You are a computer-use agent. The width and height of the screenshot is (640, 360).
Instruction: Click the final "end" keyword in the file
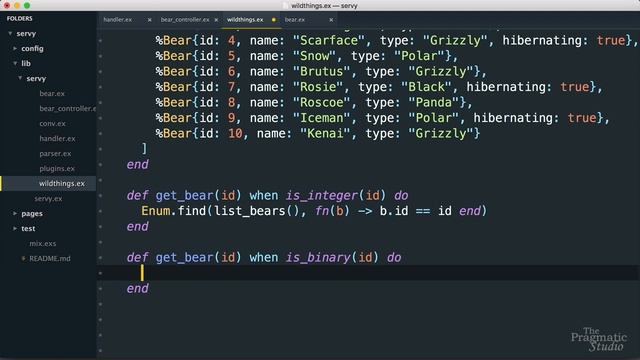click(138, 289)
